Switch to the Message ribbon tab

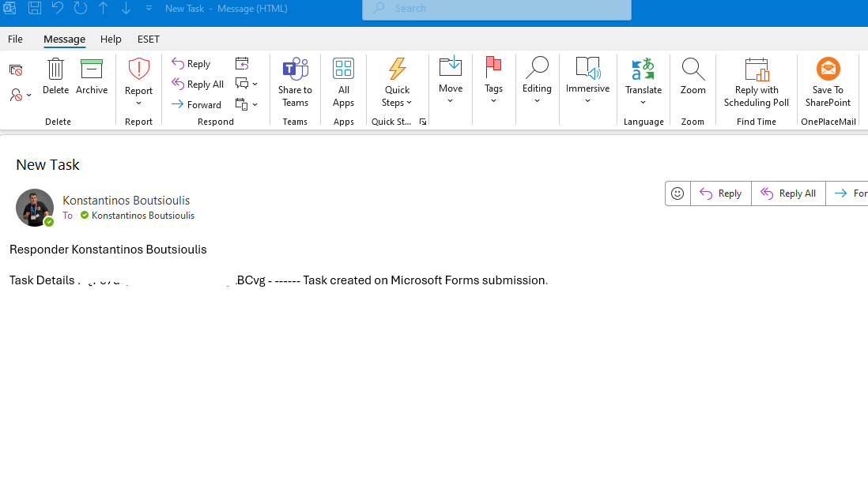click(64, 39)
